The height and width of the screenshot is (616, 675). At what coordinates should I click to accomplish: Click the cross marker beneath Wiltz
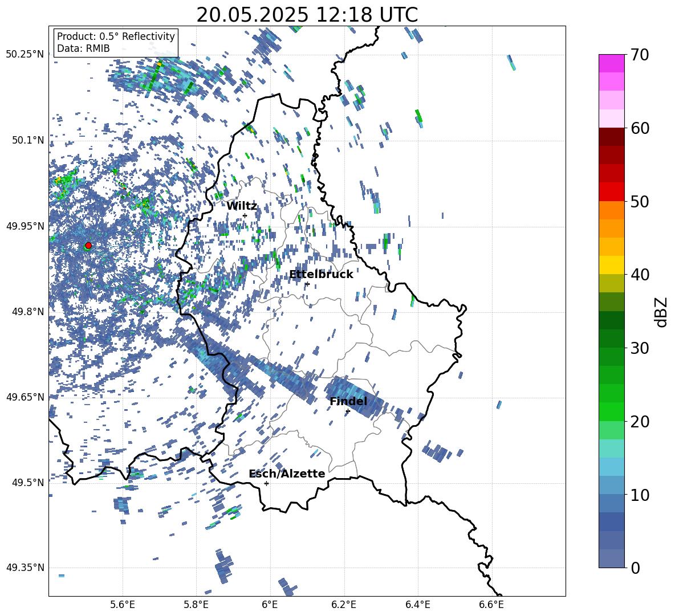[245, 215]
